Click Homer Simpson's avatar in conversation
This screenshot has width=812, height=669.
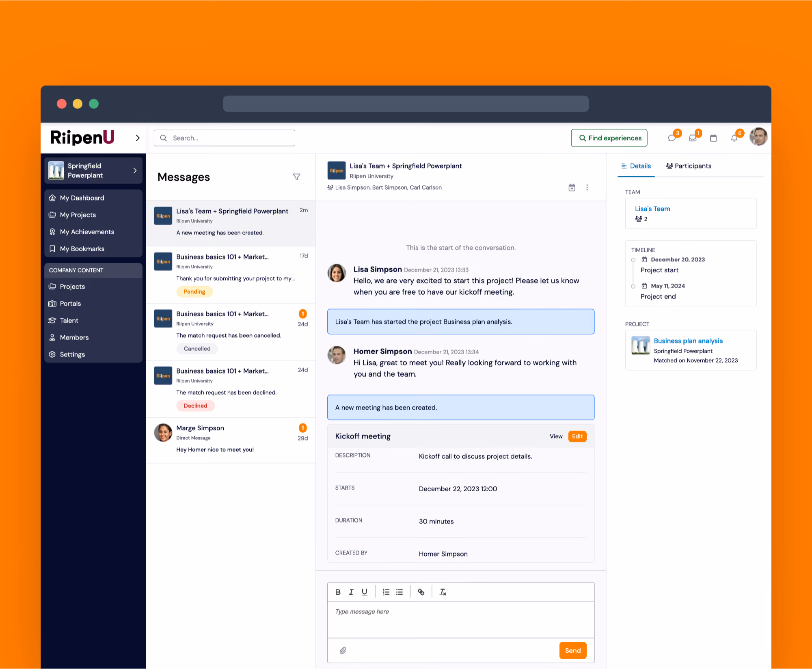pos(337,355)
